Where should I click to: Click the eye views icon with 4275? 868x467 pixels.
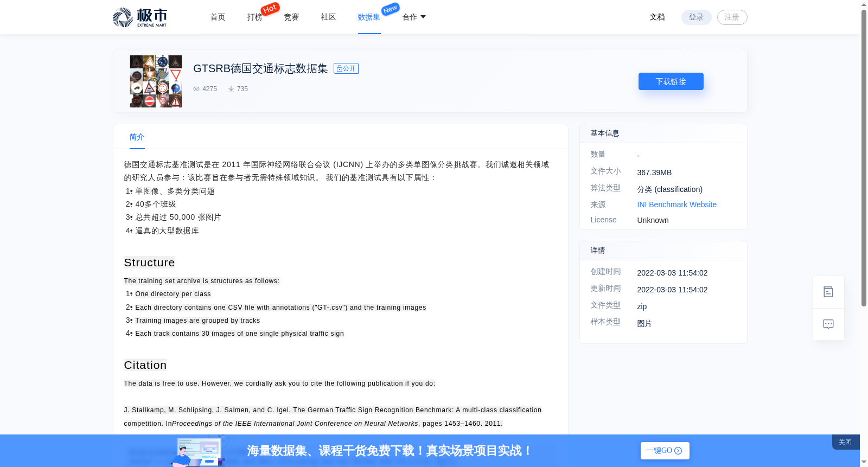click(x=196, y=89)
